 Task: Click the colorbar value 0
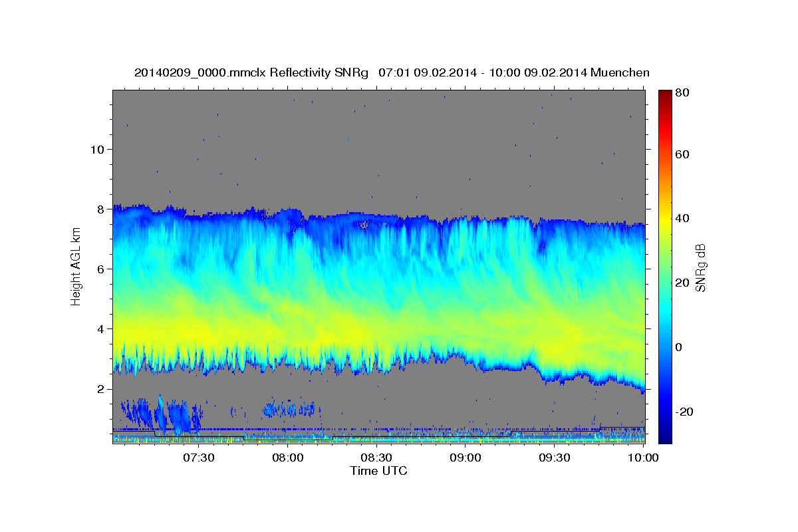(x=680, y=346)
